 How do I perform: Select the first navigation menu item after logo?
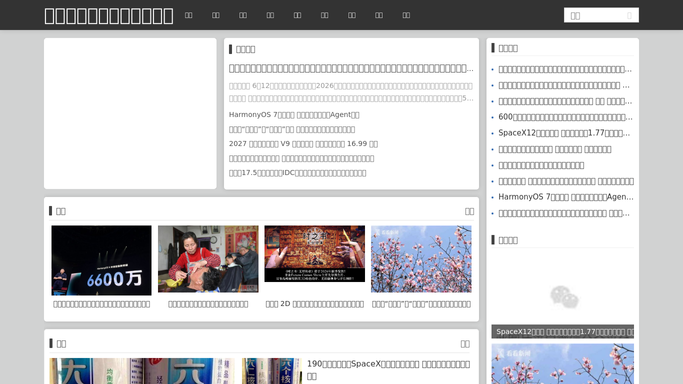point(189,15)
